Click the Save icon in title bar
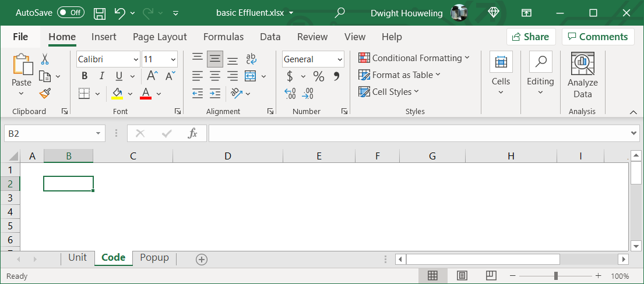 [100, 13]
